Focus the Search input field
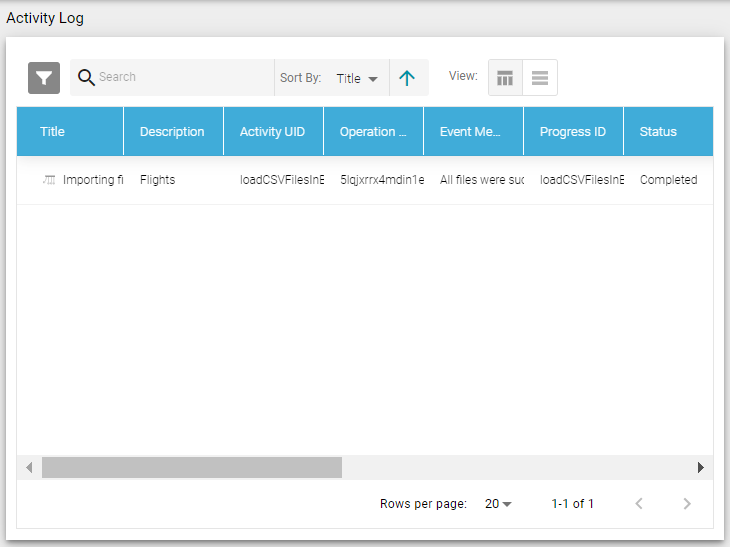 (180, 78)
